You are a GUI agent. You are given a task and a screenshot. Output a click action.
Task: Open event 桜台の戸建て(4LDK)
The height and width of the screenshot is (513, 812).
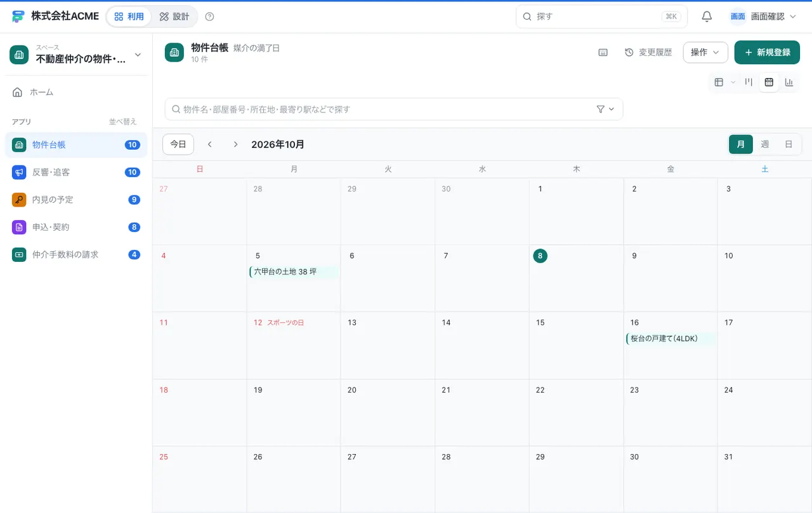671,339
